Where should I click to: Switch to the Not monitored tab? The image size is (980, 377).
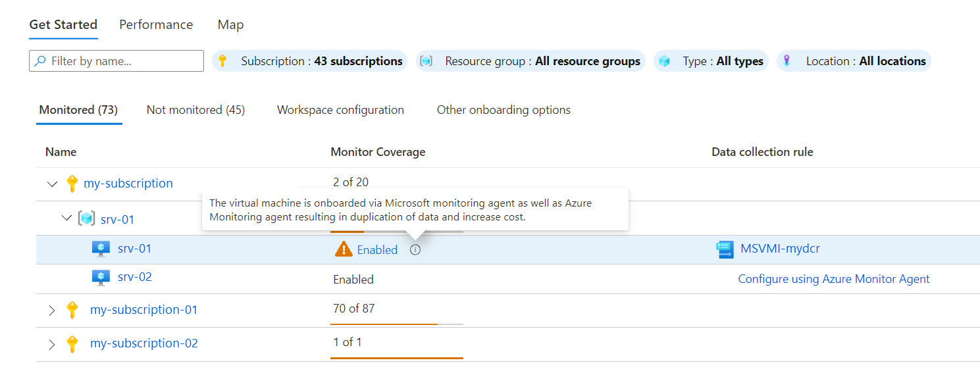[x=195, y=110]
